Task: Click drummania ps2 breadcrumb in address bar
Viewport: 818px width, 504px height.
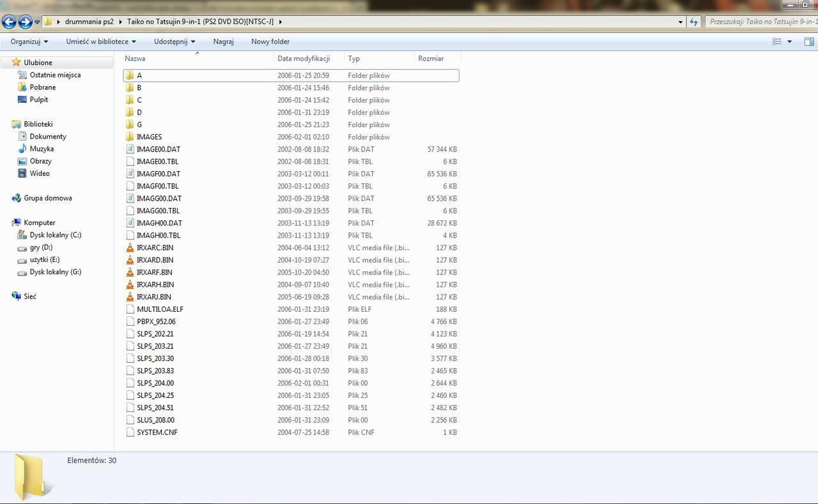Action: coord(89,22)
